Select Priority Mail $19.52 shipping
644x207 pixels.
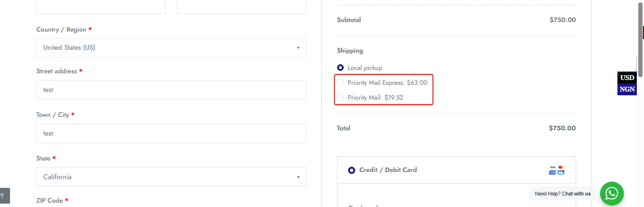(340, 97)
